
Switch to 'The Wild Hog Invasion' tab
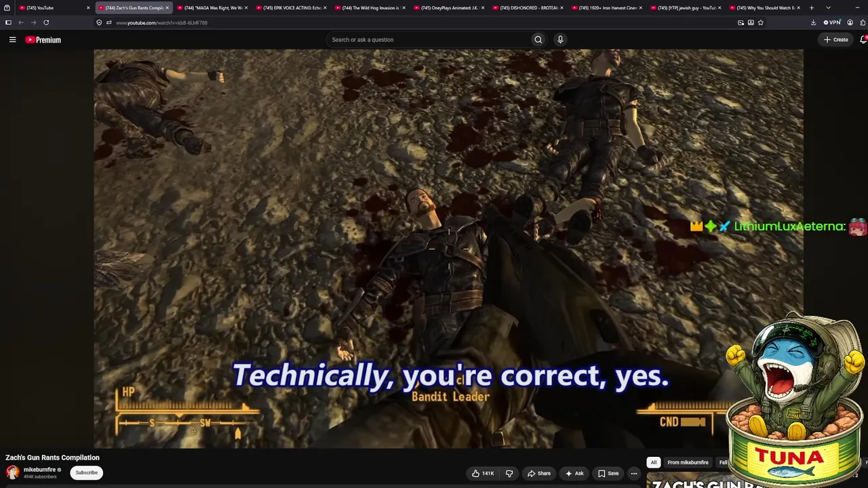[x=370, y=8]
